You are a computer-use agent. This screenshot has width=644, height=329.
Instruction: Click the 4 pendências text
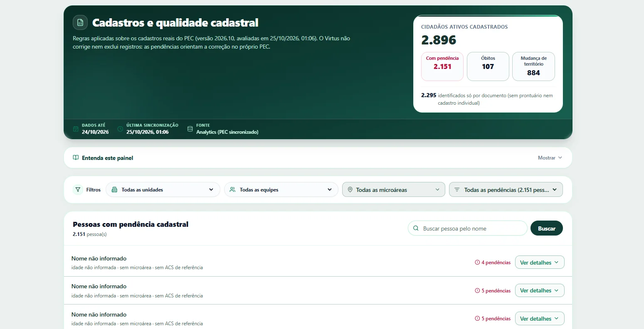coord(496,263)
